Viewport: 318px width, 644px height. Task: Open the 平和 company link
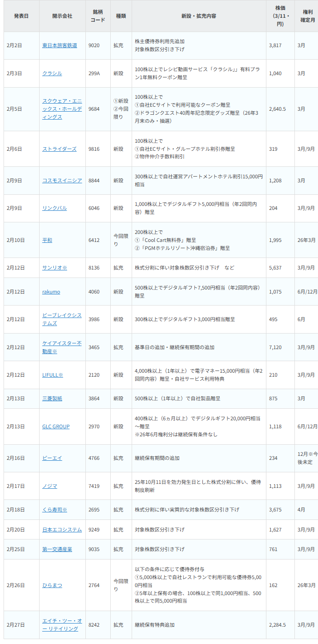[x=47, y=240]
